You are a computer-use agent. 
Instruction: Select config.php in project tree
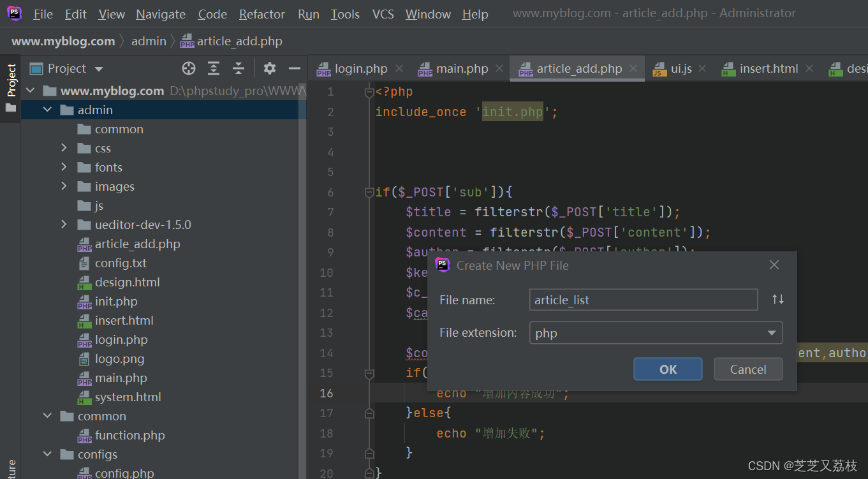pos(124,473)
